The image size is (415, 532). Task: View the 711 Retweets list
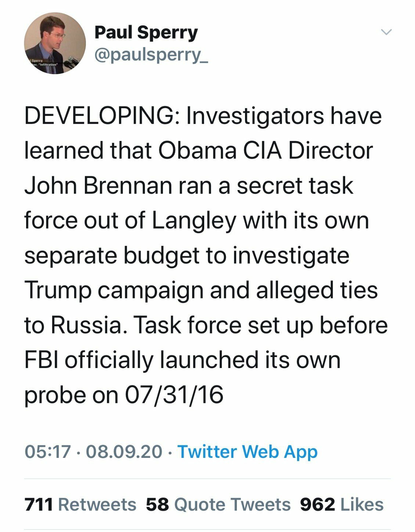[x=80, y=504]
